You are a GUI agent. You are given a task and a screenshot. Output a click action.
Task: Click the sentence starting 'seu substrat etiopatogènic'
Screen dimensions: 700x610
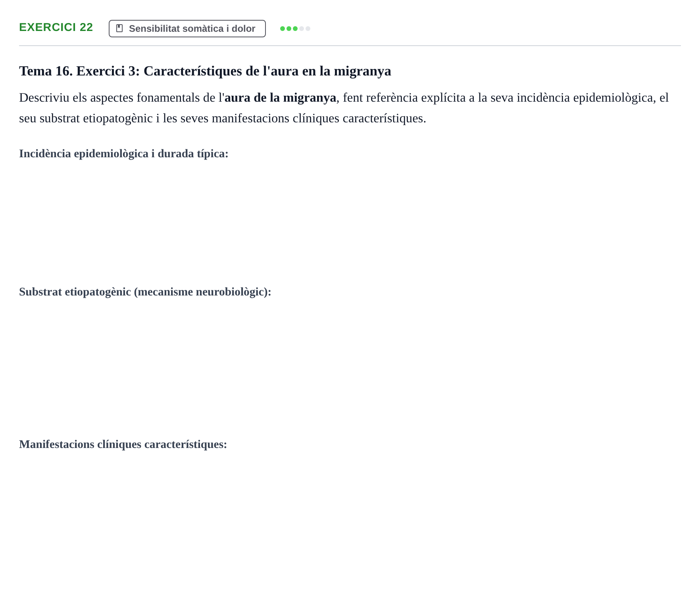tap(223, 118)
